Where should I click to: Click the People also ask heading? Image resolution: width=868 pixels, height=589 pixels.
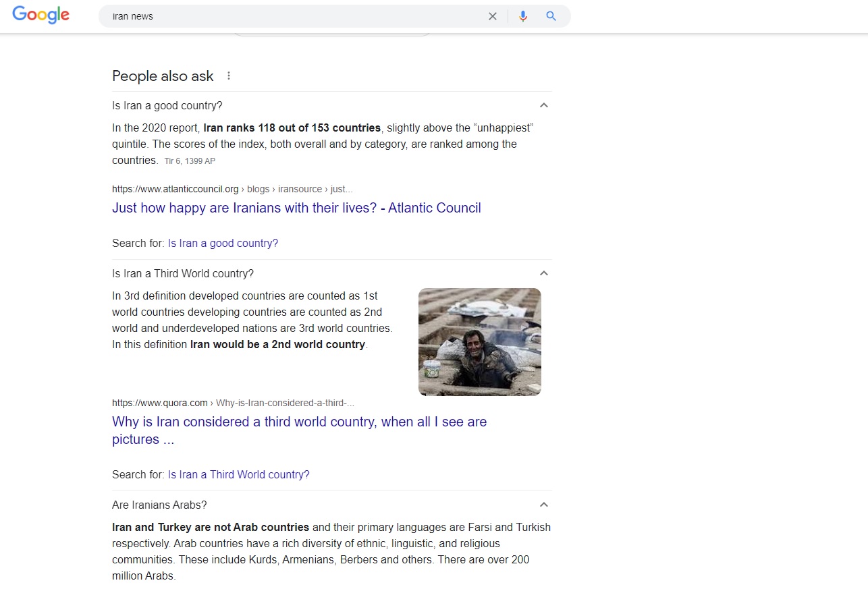tap(163, 76)
